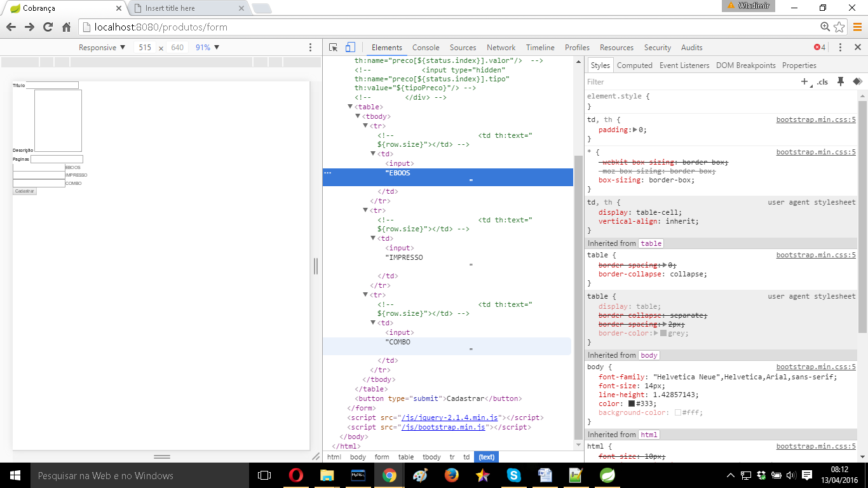
Task: Click the browser address bar URL
Action: pos(161,27)
